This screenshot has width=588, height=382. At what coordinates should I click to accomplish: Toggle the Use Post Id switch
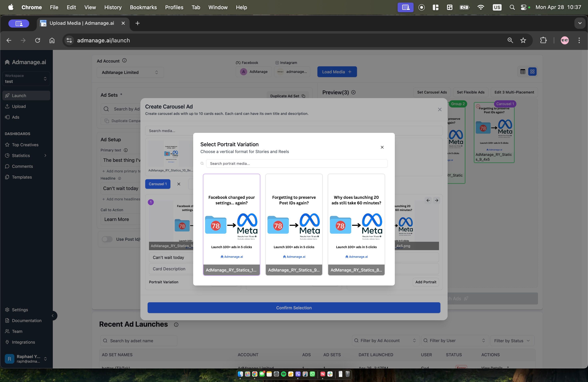(x=107, y=239)
